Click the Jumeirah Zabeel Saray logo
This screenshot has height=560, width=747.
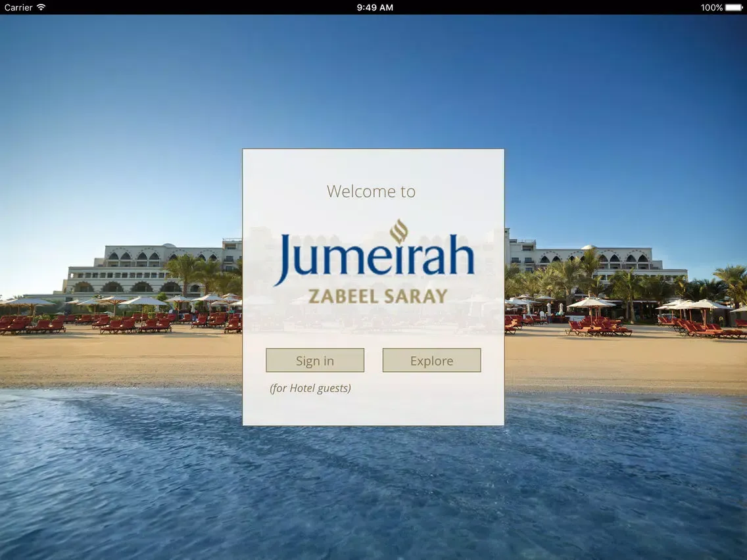tap(374, 262)
